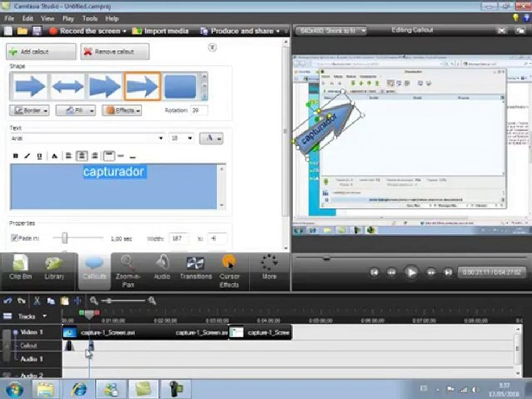Open the Play menu

pyautogui.click(x=68, y=18)
